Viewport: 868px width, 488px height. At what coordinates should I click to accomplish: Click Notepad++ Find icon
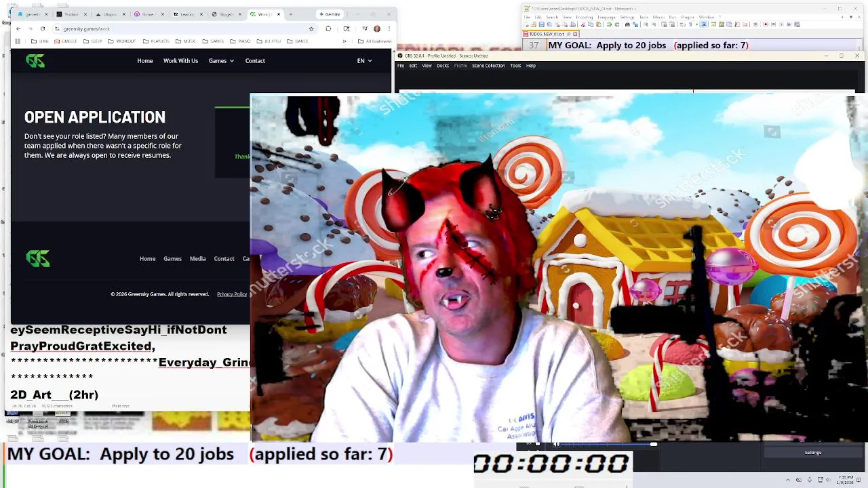[627, 24]
